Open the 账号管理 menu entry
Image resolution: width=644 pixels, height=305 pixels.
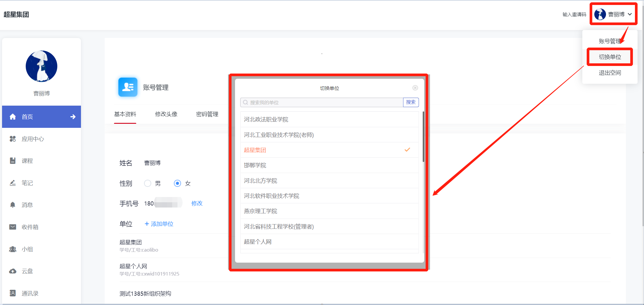point(610,41)
